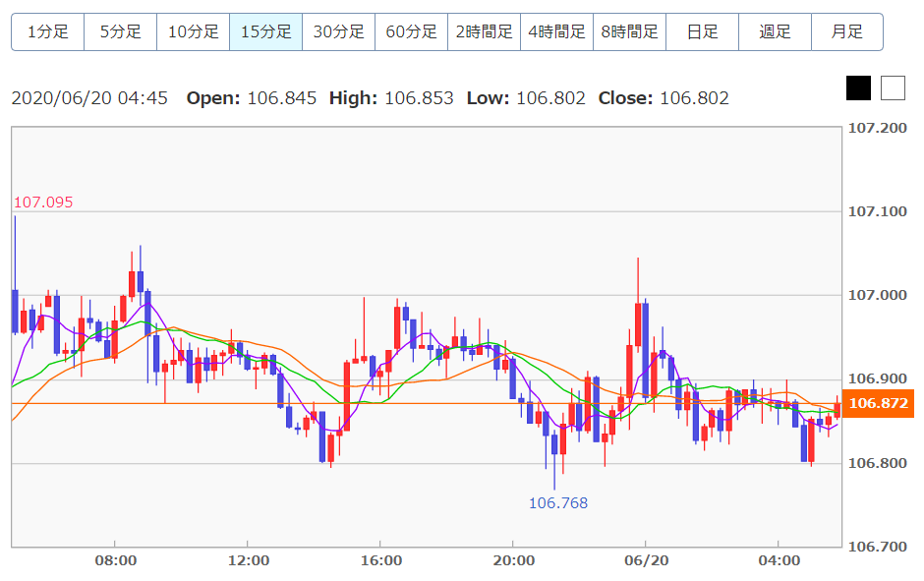Click the 107.100 price axis label
The height and width of the screenshot is (581, 924).
(878, 211)
